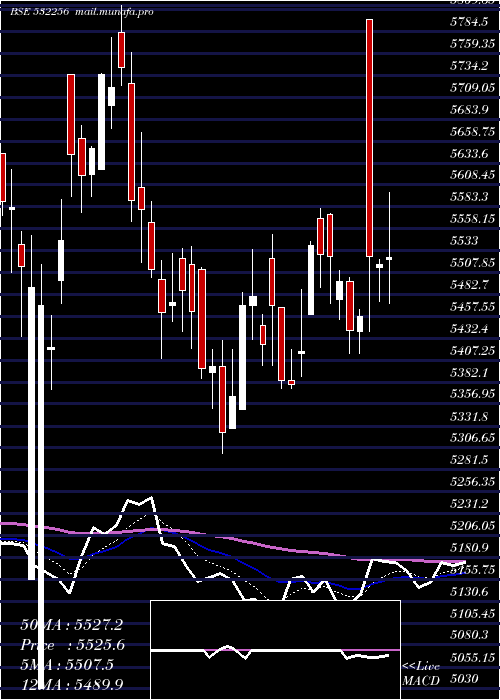Select the 5306.65 axis value
This screenshot has height=700, width=500.
(472, 438)
